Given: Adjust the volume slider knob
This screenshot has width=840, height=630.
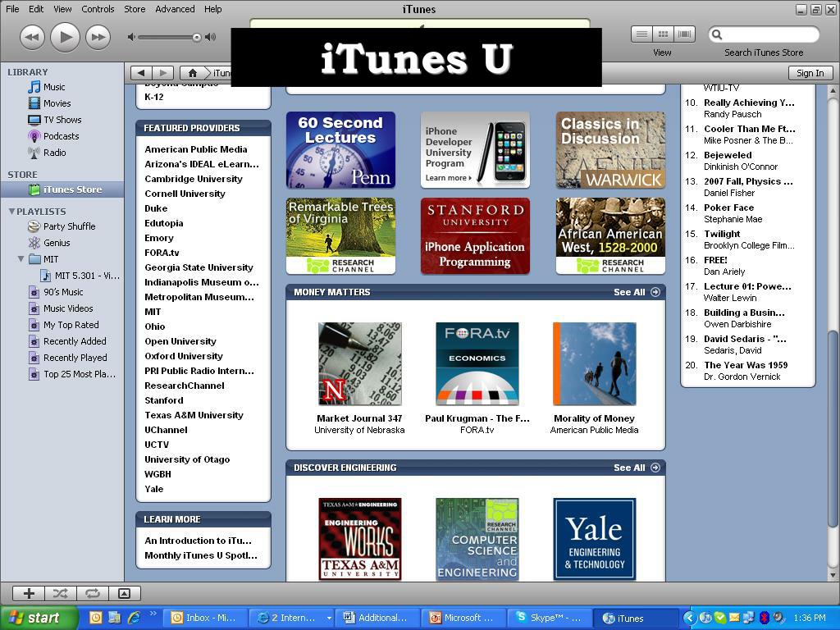Looking at the screenshot, I should 197,37.
